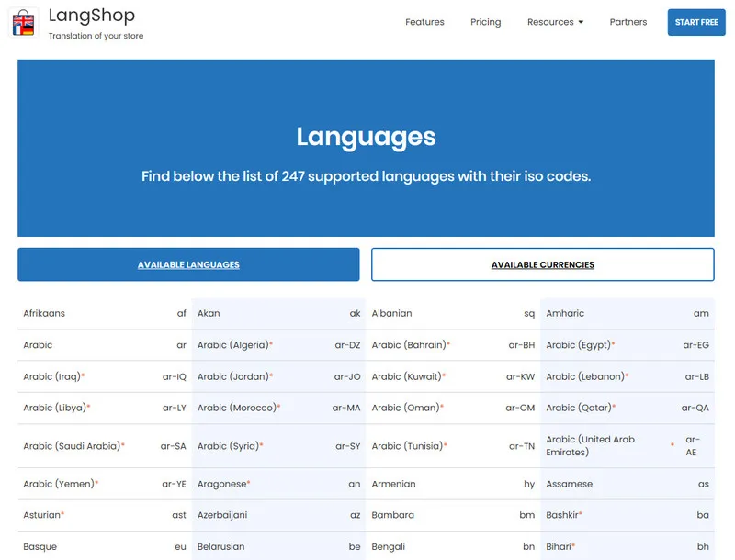Open the Resources dropdown menu

[x=555, y=22]
